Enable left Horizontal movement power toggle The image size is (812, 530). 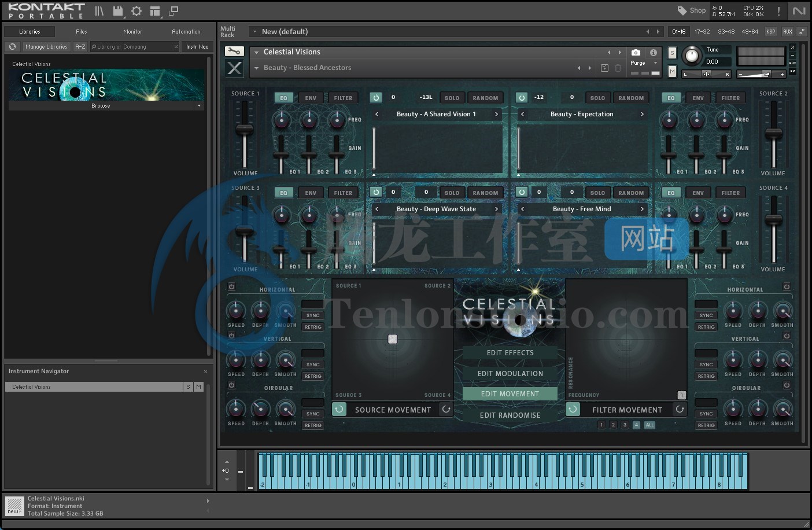[x=231, y=286]
